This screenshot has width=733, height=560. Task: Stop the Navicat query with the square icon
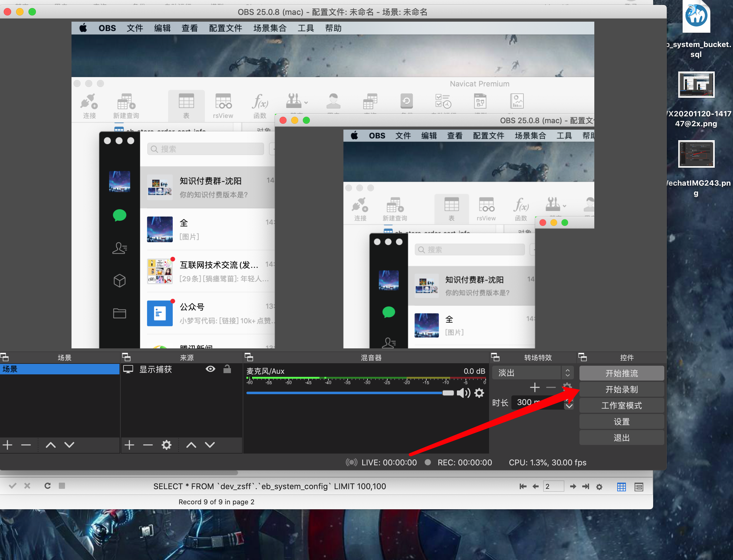click(62, 486)
